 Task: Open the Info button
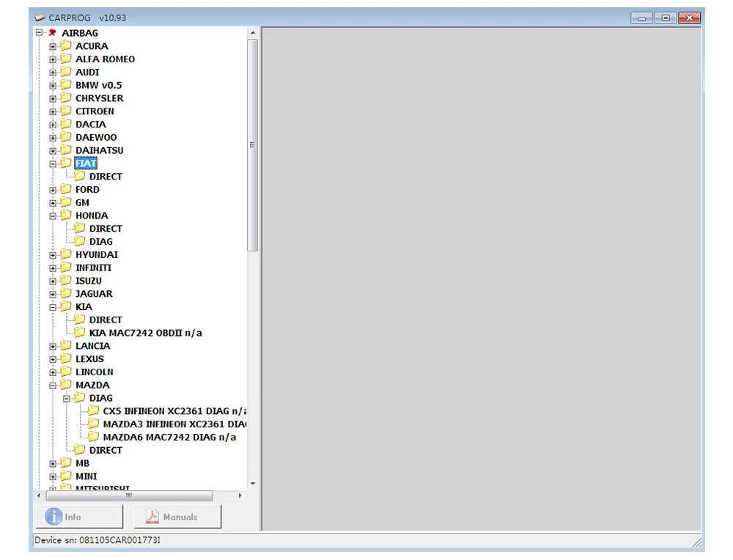click(x=79, y=517)
